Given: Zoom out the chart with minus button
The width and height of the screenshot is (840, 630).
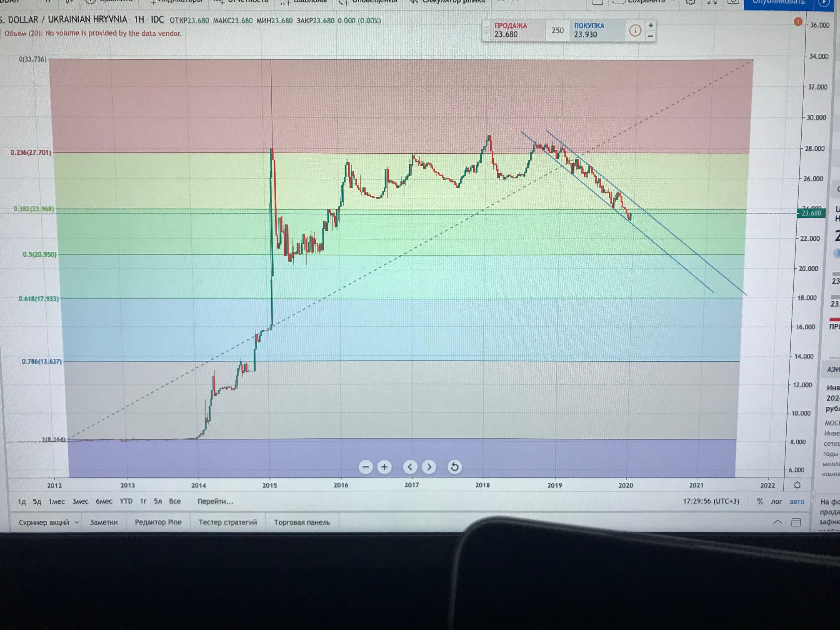Looking at the screenshot, I should coord(365,467).
